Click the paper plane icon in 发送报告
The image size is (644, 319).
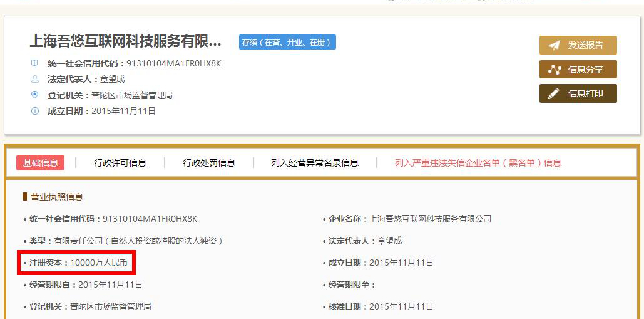(x=554, y=45)
